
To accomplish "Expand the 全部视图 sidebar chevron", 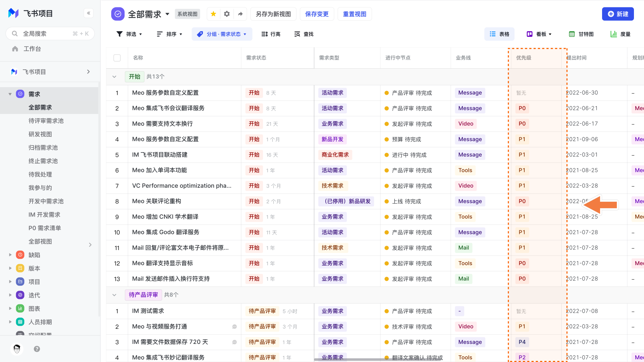I will [x=90, y=245].
